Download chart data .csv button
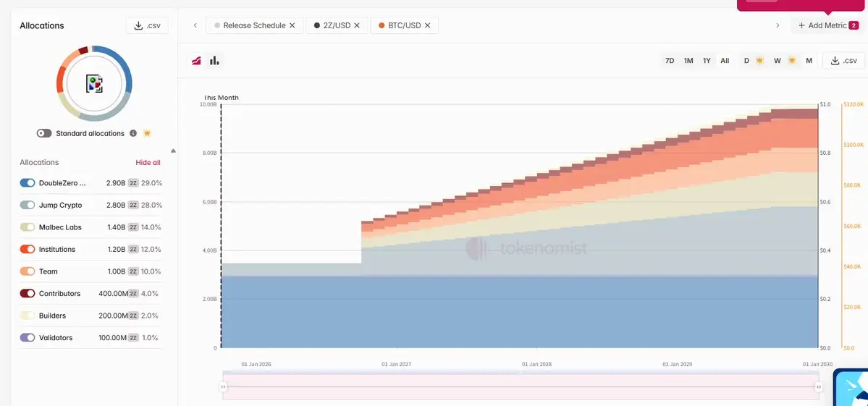Image resolution: width=868 pixels, height=406 pixels. tap(843, 61)
